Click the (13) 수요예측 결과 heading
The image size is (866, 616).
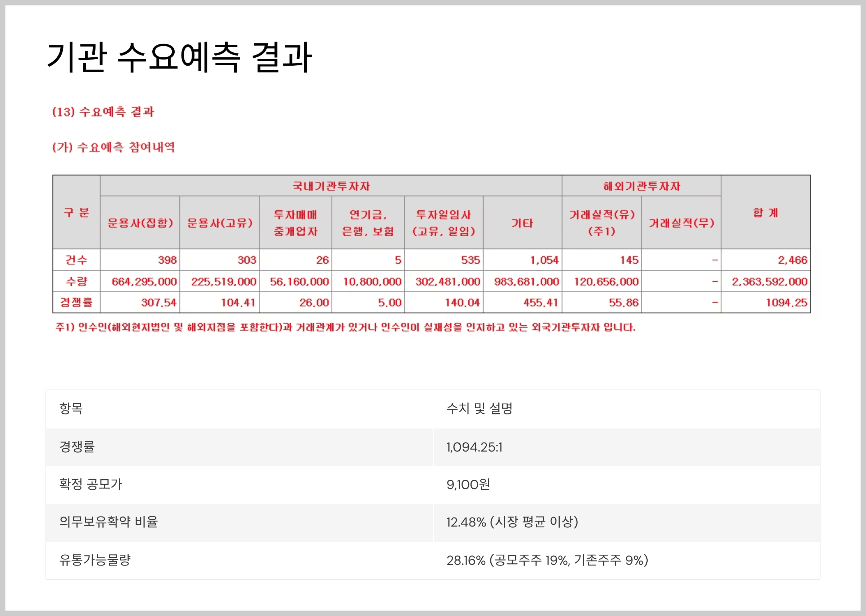(x=103, y=112)
